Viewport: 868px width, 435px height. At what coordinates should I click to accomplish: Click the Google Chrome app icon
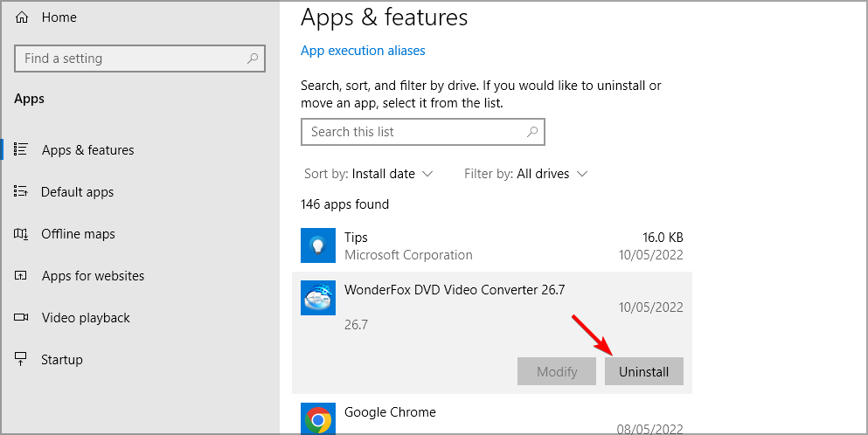click(x=318, y=419)
